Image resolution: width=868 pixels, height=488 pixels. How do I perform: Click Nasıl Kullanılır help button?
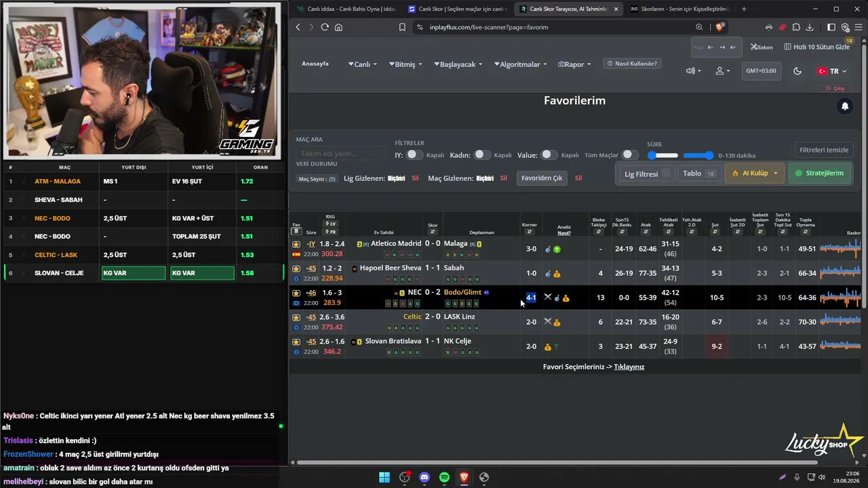[632, 64]
